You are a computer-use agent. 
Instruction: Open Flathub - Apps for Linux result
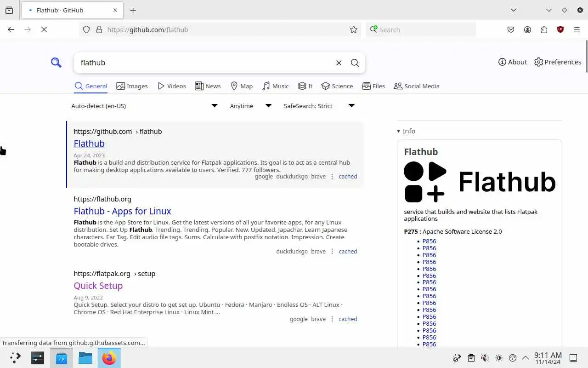point(122,211)
